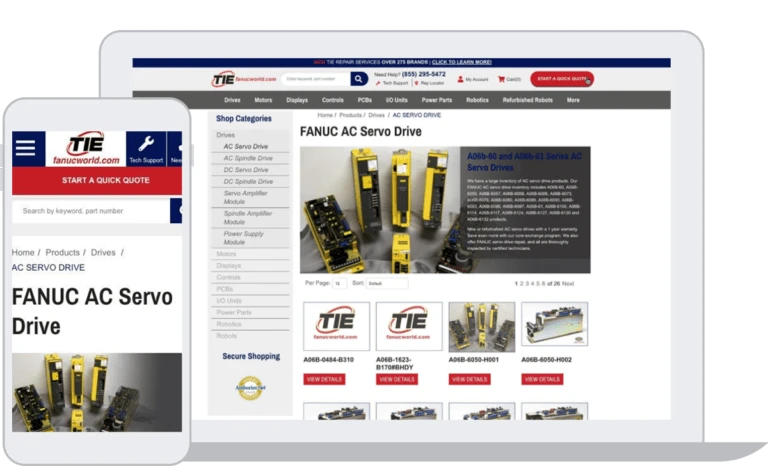The width and height of the screenshot is (768, 466).
Task: Click the desktop Start a Quick Quote button
Action: tap(561, 78)
